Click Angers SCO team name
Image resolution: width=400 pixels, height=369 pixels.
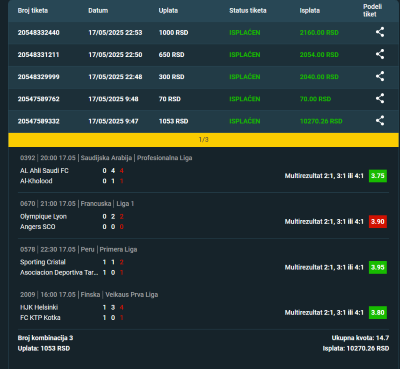coord(38,227)
